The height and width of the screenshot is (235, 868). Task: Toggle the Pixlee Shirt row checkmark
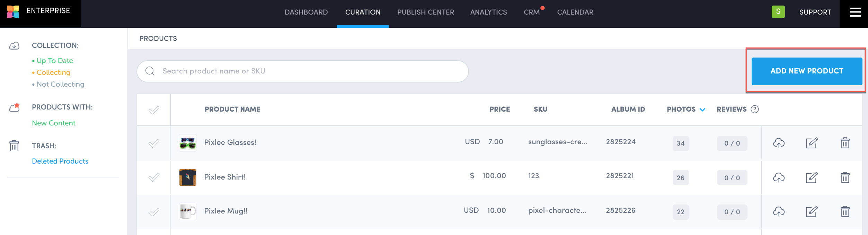point(154,177)
